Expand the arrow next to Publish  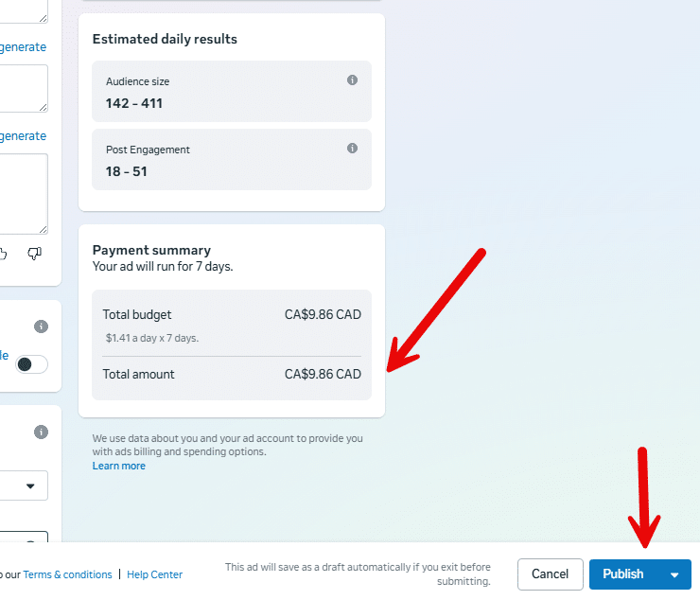[674, 574]
